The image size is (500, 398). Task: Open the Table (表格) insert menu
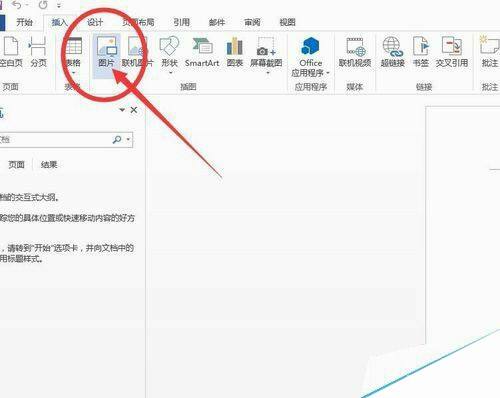pyautogui.click(x=73, y=55)
